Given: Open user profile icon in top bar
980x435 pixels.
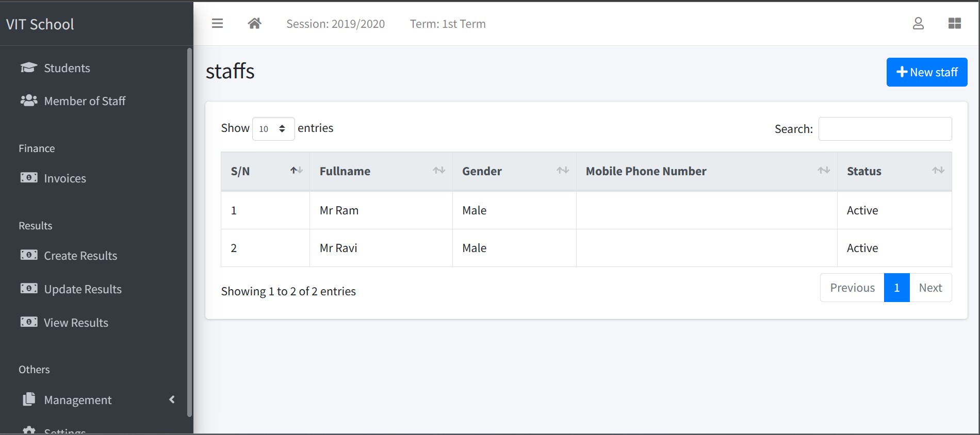Looking at the screenshot, I should (918, 24).
